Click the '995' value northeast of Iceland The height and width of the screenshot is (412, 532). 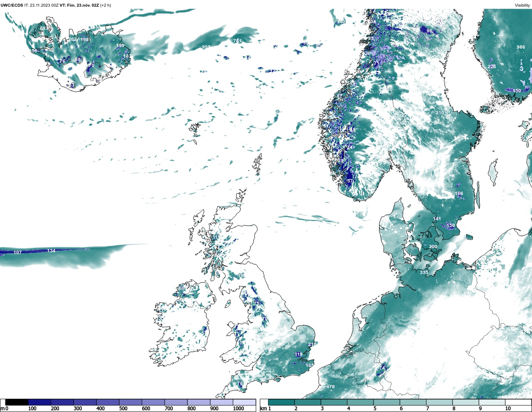click(206, 47)
